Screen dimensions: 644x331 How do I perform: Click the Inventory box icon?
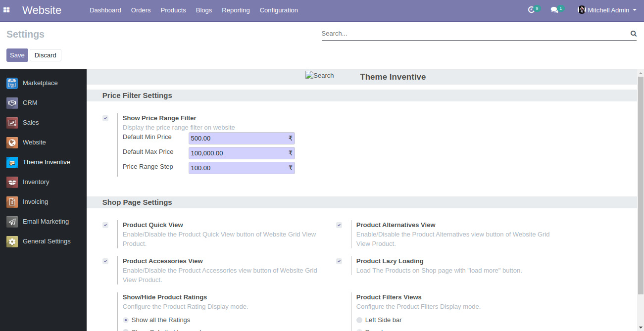(12, 182)
